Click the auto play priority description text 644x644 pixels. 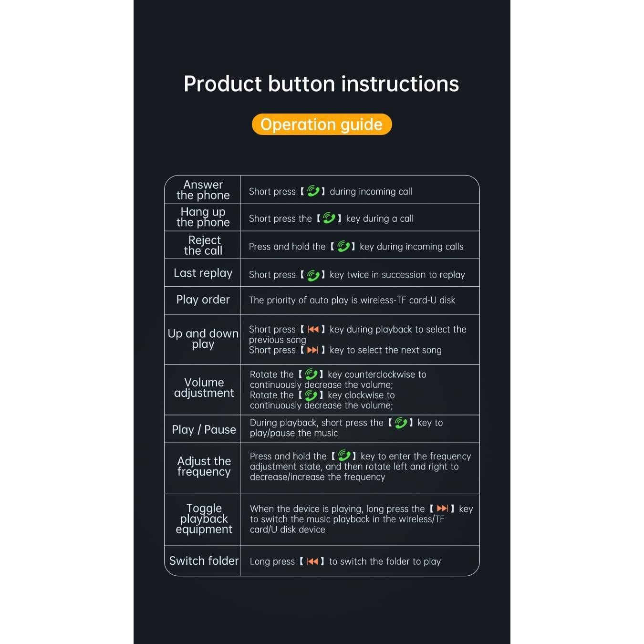coord(352,300)
